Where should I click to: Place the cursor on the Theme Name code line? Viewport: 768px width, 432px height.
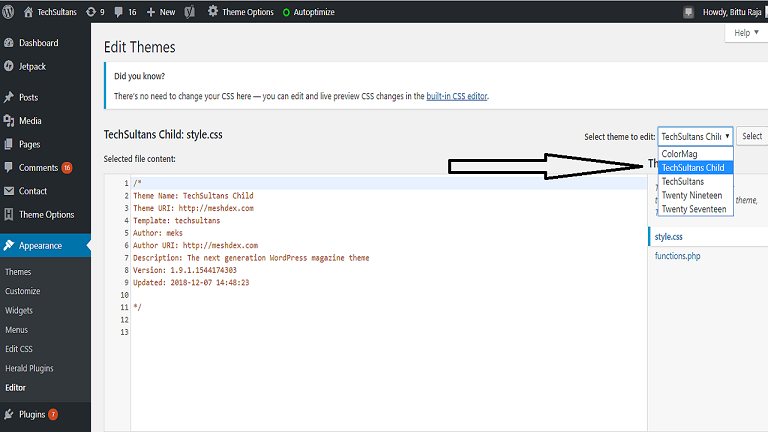[x=193, y=195]
